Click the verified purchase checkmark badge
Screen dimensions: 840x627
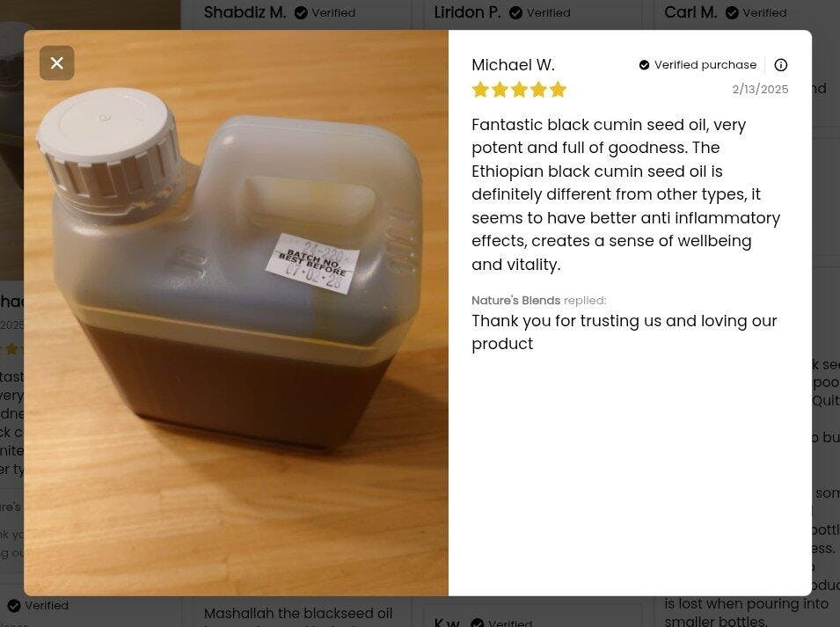(644, 65)
